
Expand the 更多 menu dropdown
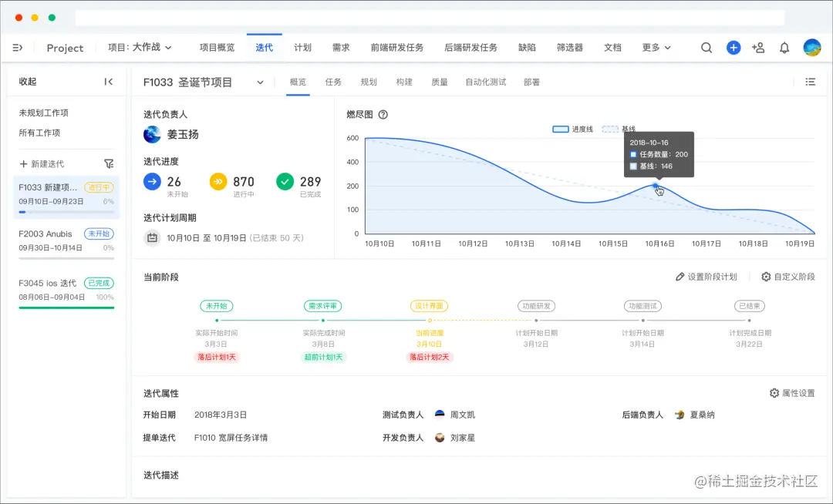[656, 48]
